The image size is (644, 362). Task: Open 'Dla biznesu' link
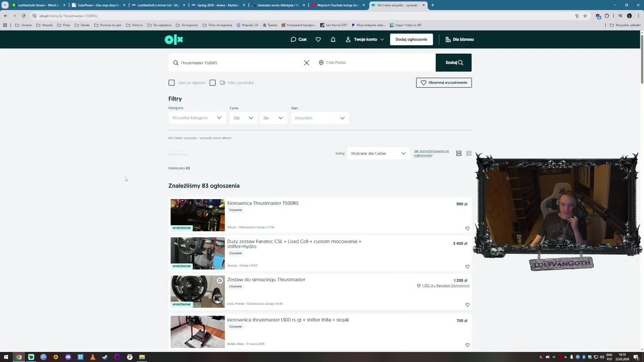pyautogui.click(x=459, y=39)
